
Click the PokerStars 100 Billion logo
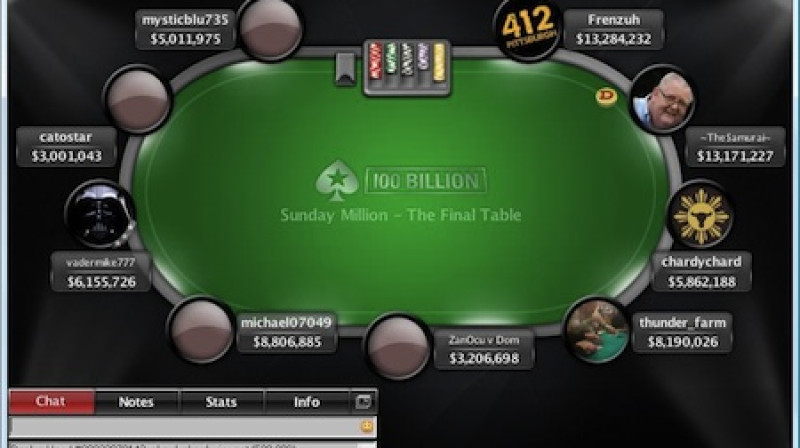[401, 181]
